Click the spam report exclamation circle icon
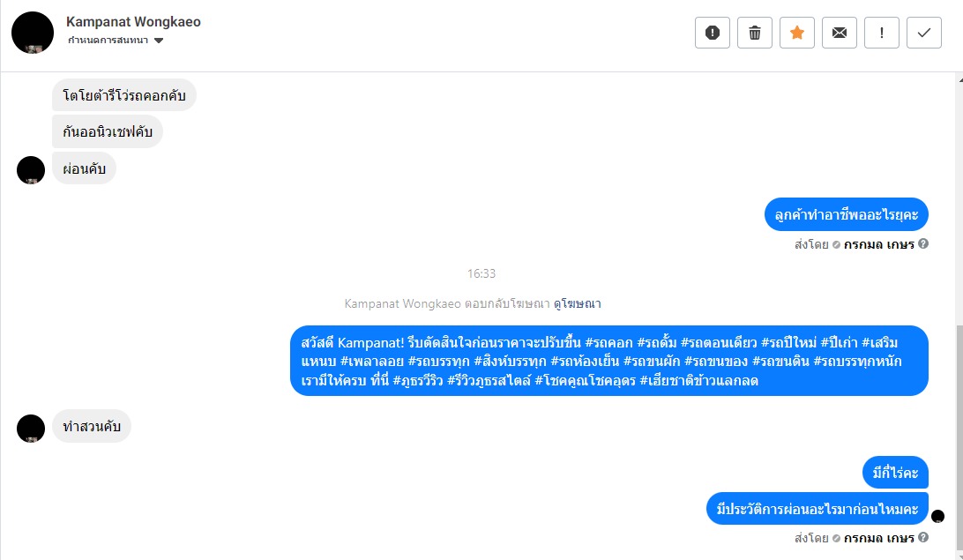963x560 pixels. (713, 33)
